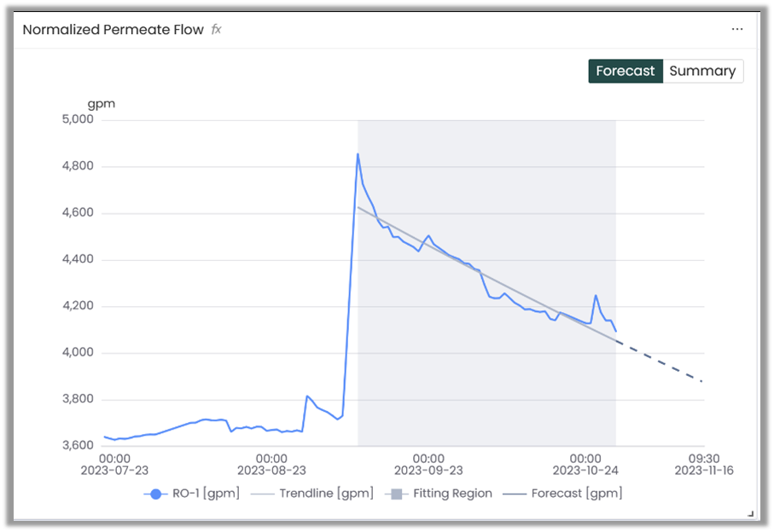Open the three-dot options menu

tap(737, 29)
